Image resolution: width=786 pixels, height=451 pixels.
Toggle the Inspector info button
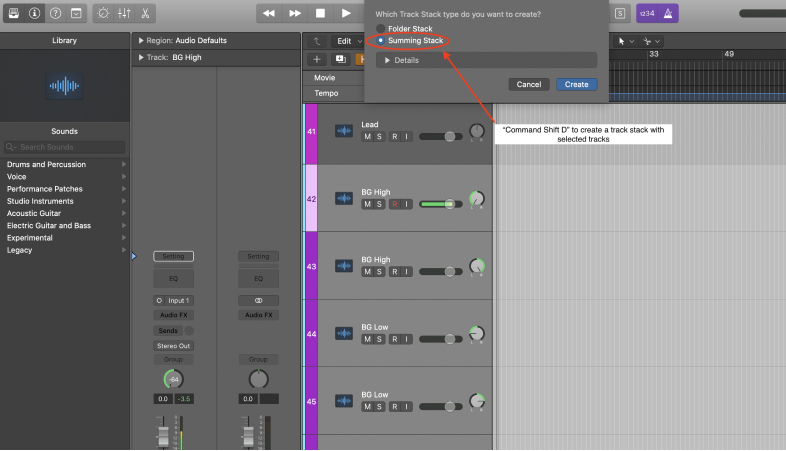coord(35,14)
